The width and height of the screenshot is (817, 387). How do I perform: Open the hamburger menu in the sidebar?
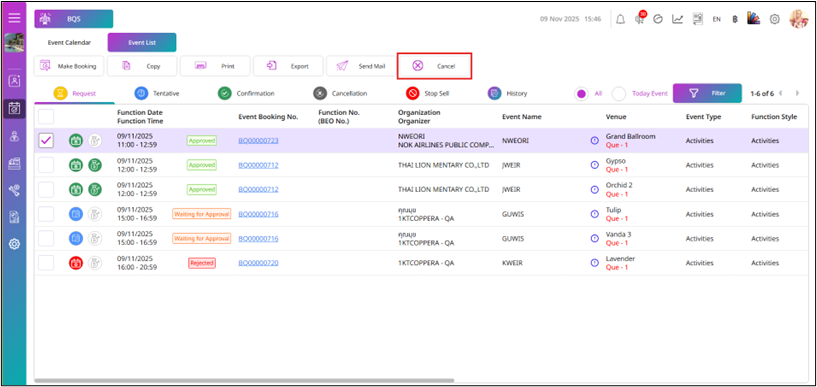[14, 18]
